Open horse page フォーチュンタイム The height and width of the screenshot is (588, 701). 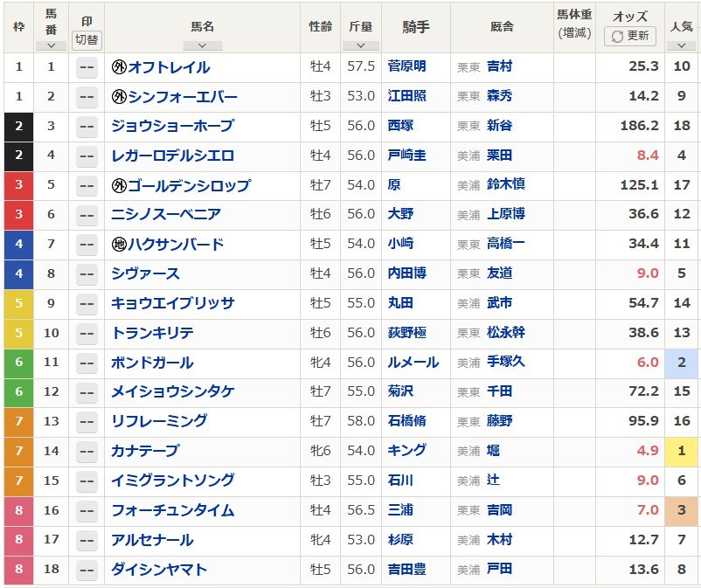(172, 510)
